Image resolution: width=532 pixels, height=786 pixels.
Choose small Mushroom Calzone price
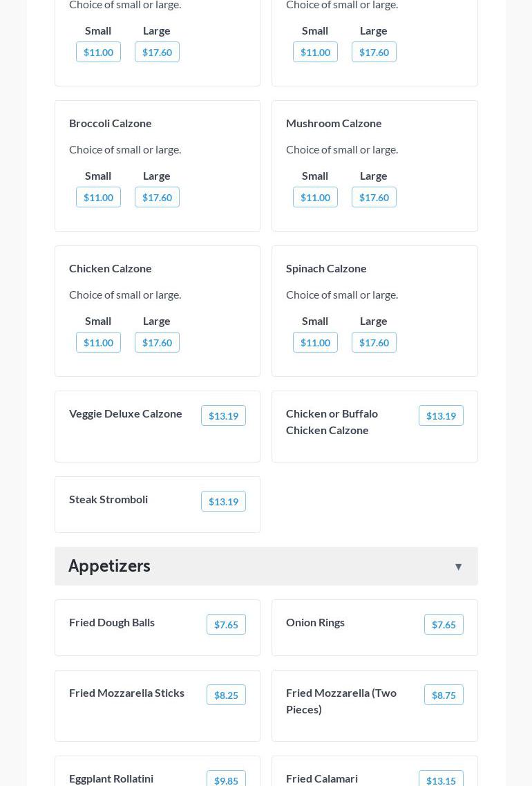click(315, 198)
